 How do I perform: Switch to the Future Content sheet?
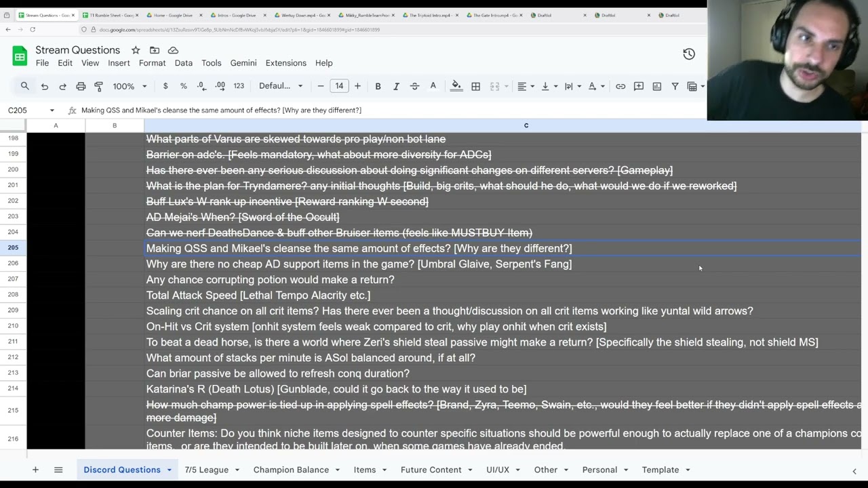pyautogui.click(x=431, y=470)
